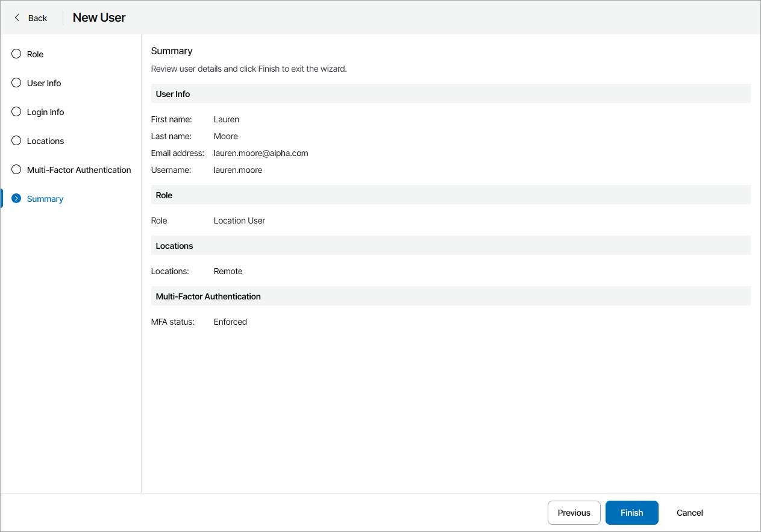Select the Locations step in the sidebar

(45, 140)
